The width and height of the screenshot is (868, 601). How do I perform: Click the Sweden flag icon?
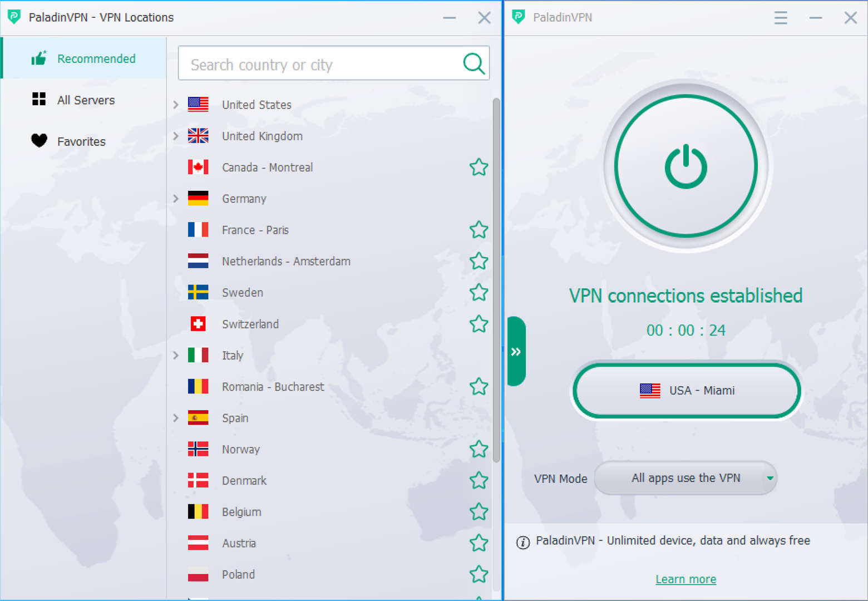198,292
